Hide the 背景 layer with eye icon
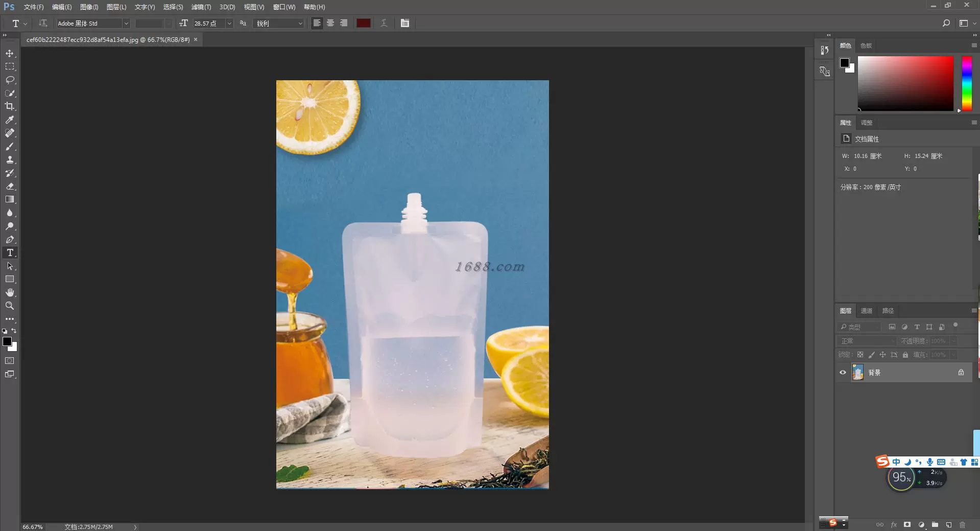Viewport: 980px width, 531px height. click(843, 373)
